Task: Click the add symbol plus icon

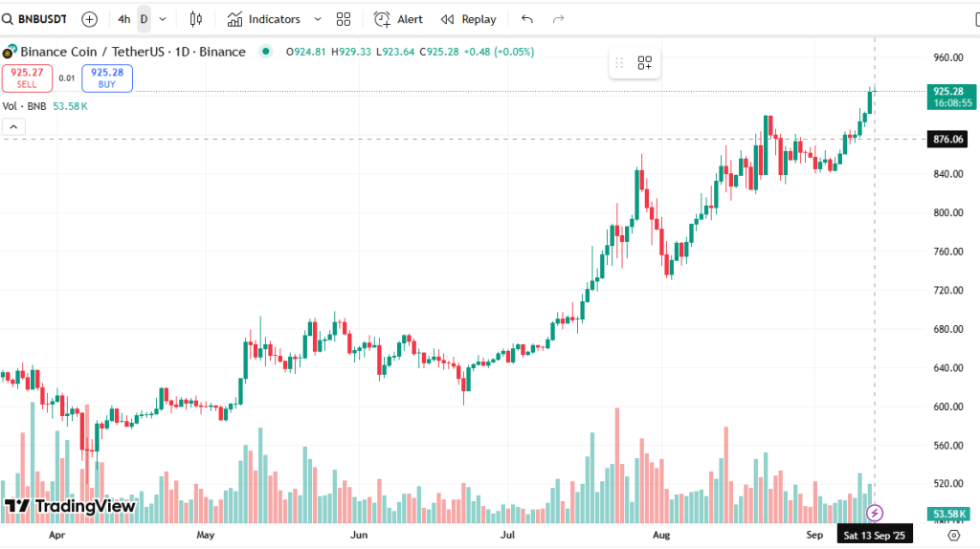Action: [x=89, y=19]
